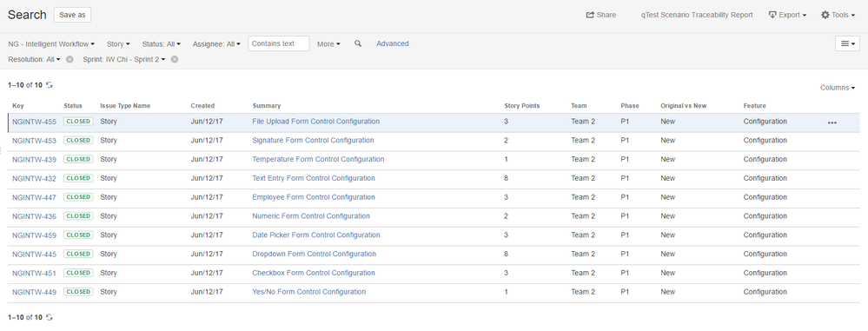Viewport: 868px width, 331px height.
Task: Open Temperature Form Control Configuration summary
Action: pyautogui.click(x=318, y=159)
